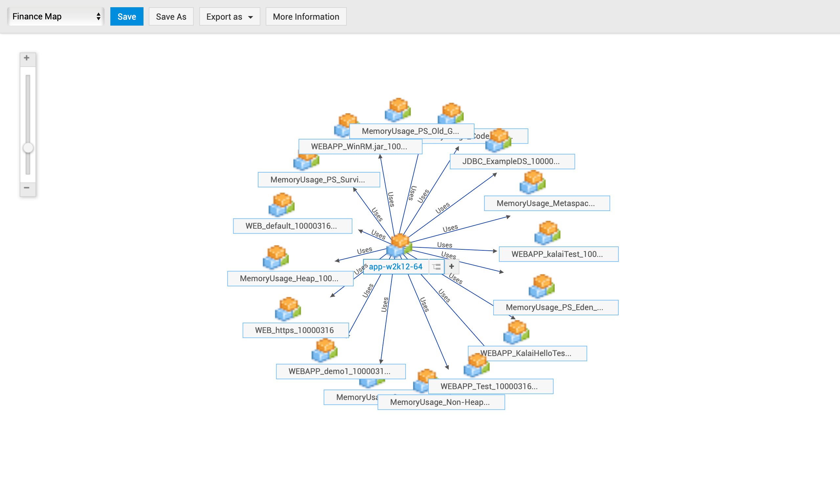
Task: Click the WEB_https_10000316 node icon
Action: [288, 309]
